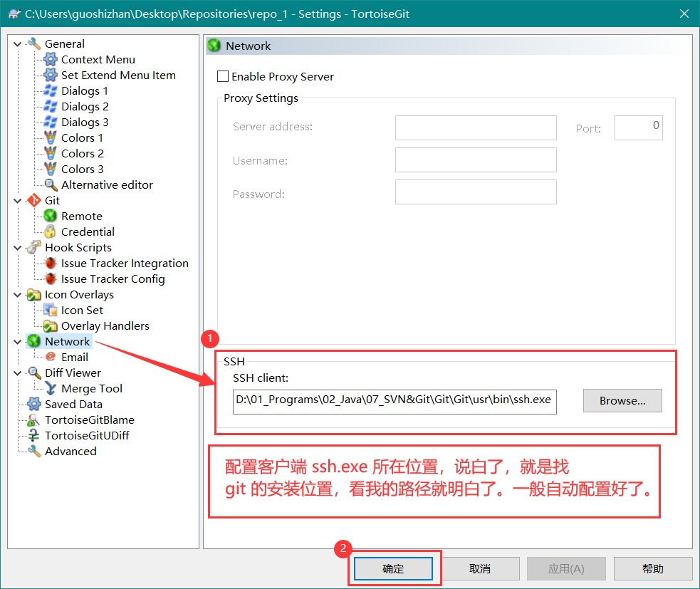This screenshot has height=589, width=700.
Task: Click the Browse... button for SSH client
Action: tap(622, 400)
